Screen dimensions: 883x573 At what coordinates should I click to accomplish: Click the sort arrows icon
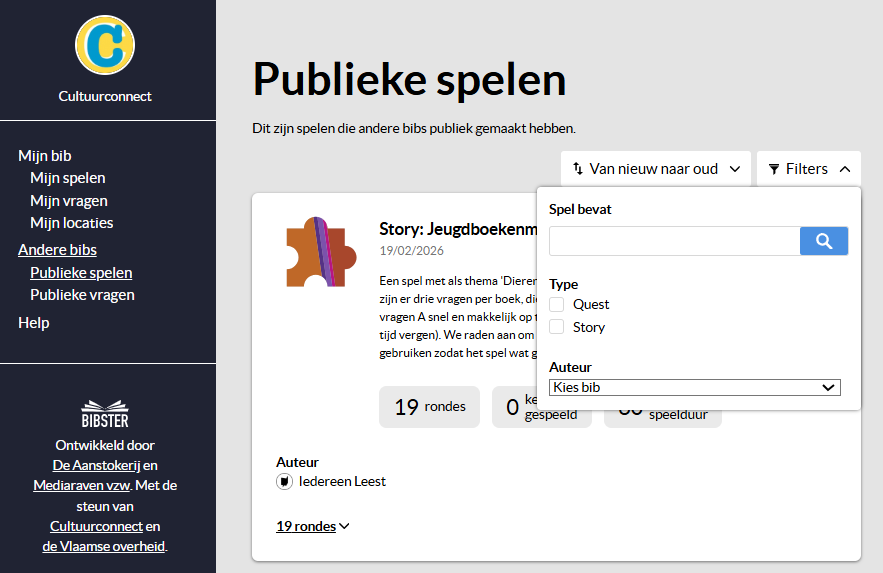click(578, 169)
